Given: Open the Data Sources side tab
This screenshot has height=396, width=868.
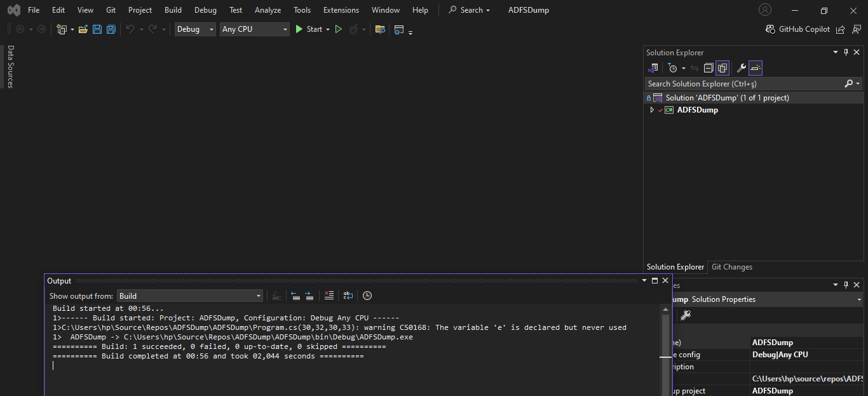Looking at the screenshot, I should 10,66.
